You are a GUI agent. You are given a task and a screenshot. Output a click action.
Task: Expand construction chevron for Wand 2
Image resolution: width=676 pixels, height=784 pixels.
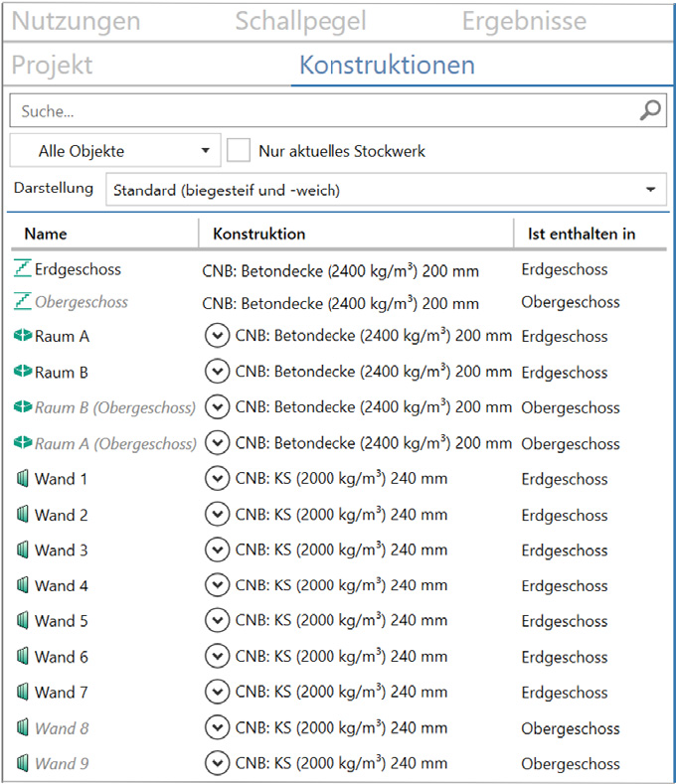pos(217,515)
